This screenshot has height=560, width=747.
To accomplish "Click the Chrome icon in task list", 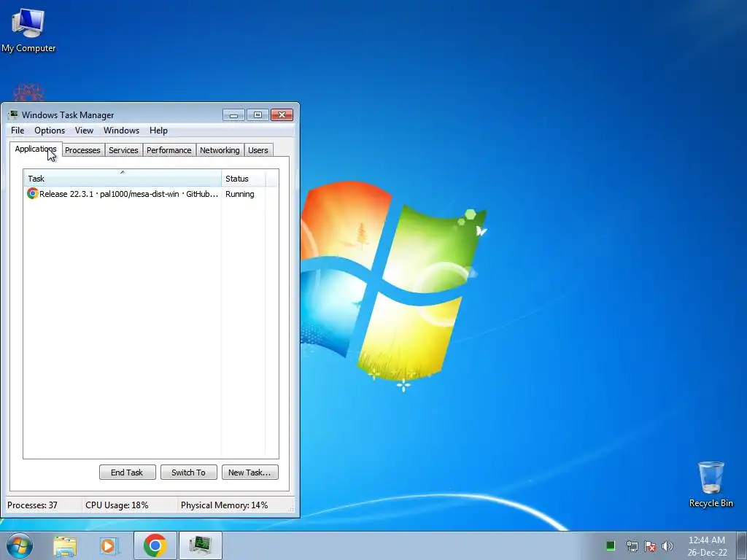I will click(x=32, y=194).
